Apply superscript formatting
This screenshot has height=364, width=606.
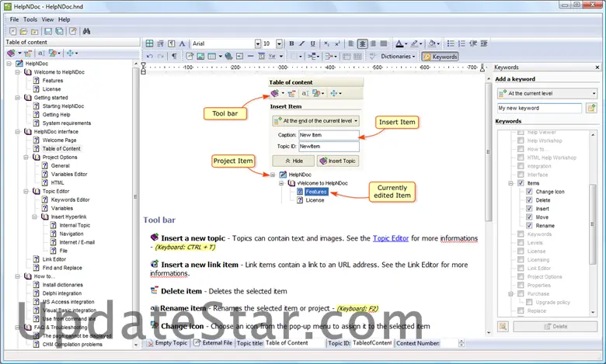click(x=337, y=43)
